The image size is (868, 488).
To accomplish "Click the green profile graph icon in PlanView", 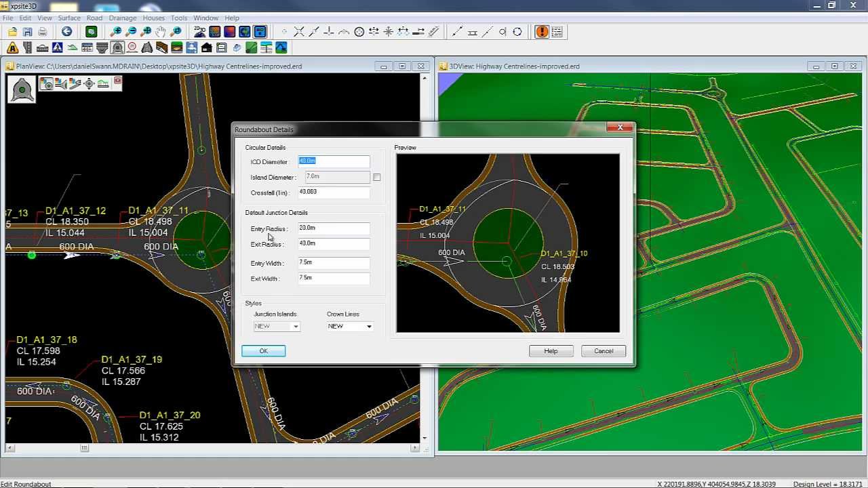I will point(103,83).
